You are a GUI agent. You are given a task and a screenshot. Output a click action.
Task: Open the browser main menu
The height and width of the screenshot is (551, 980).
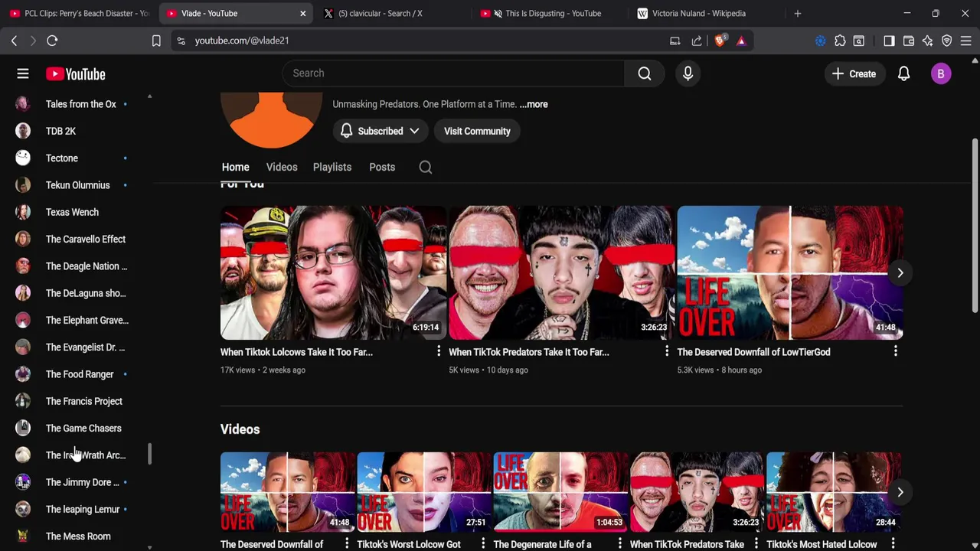pyautogui.click(x=966, y=41)
